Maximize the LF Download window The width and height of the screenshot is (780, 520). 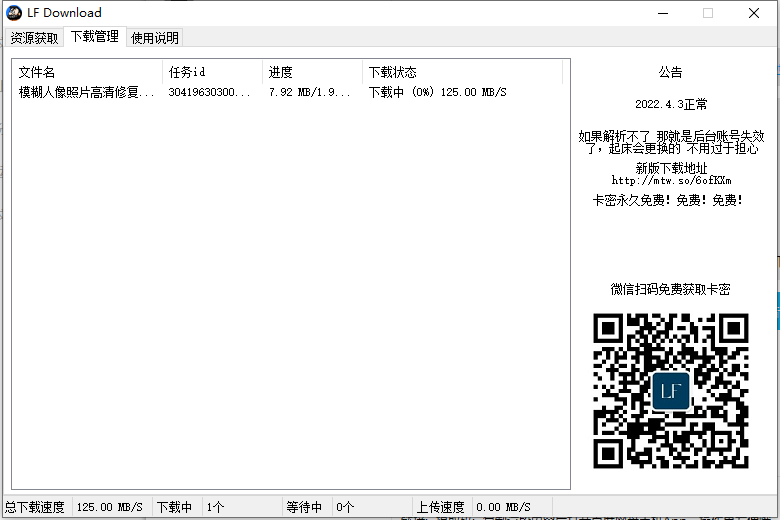pyautogui.click(x=708, y=13)
